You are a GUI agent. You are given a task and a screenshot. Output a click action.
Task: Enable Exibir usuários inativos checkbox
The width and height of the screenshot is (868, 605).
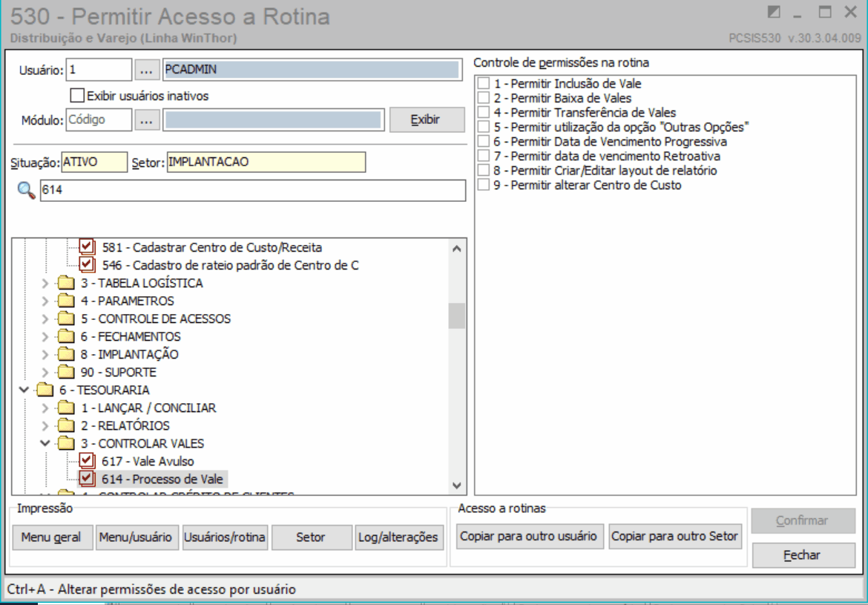point(77,96)
